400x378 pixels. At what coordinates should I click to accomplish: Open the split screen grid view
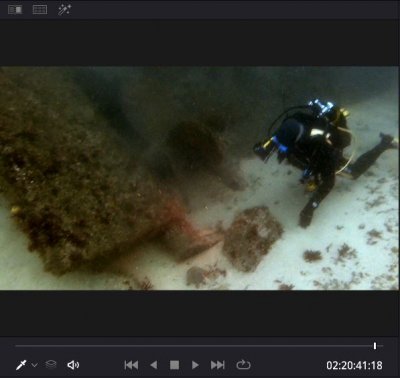tap(40, 10)
